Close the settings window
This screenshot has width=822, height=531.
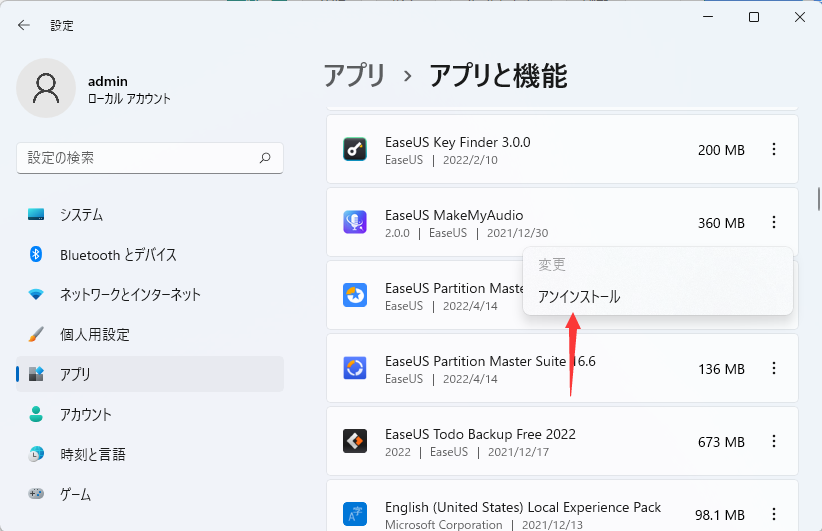click(x=799, y=17)
